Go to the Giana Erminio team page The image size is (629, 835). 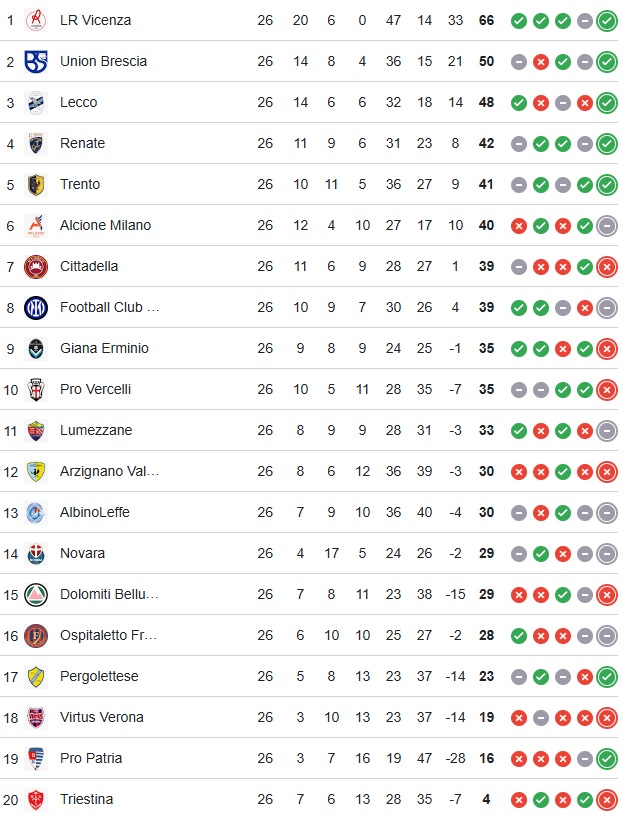pyautogui.click(x=104, y=348)
